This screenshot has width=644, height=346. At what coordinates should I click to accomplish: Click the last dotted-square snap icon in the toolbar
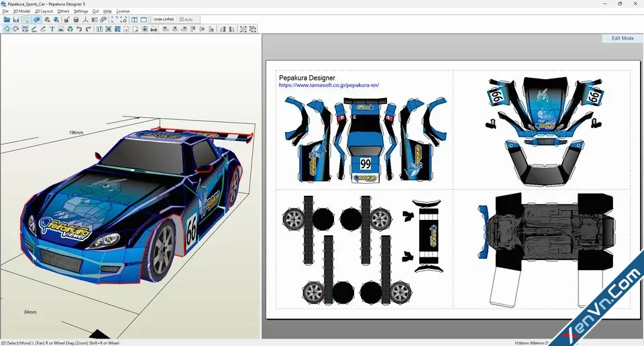[x=253, y=29]
